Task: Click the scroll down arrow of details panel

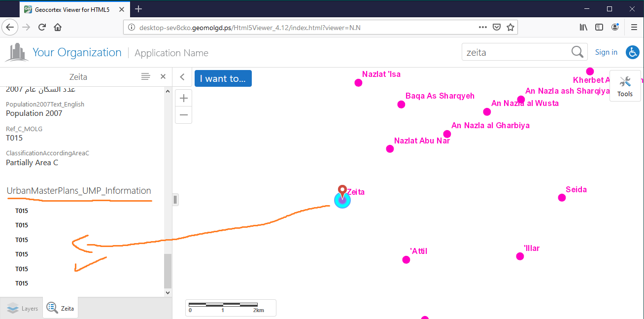Action: tap(168, 292)
